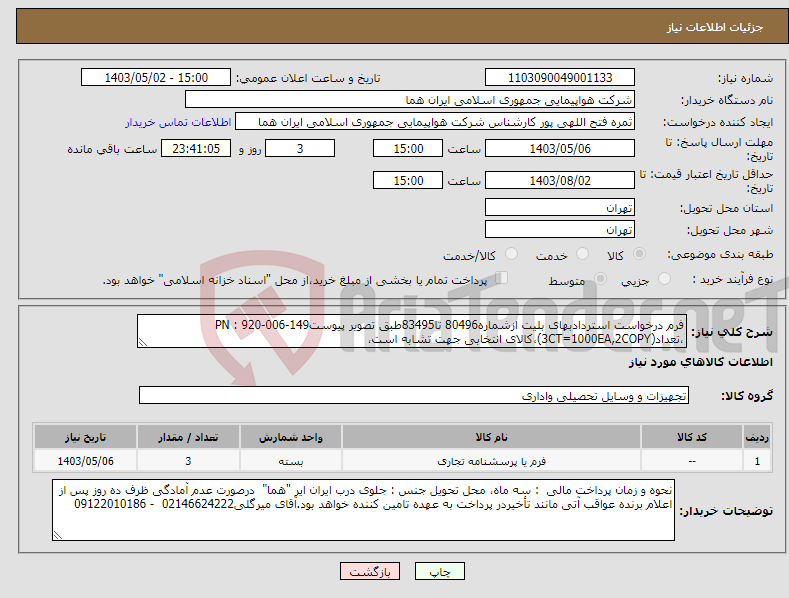
Task: Click the نام کالا column header
Action: click(491, 437)
